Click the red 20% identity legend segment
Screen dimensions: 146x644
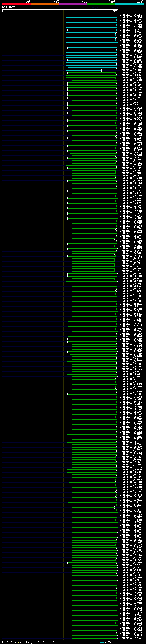point(16,4)
